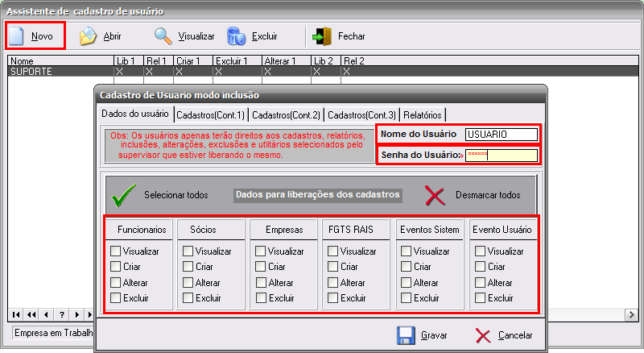Enable Visualizar under Evento Usuário

click(480, 251)
